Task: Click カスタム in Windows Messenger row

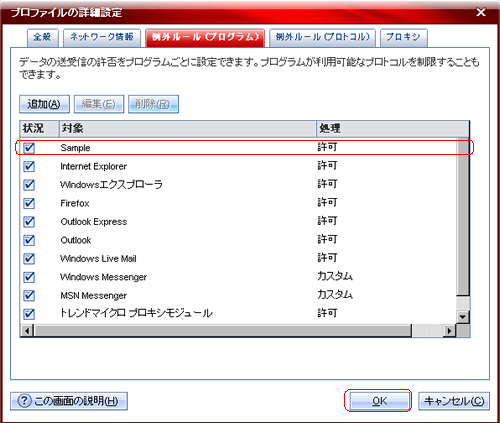Action: pyautogui.click(x=335, y=276)
